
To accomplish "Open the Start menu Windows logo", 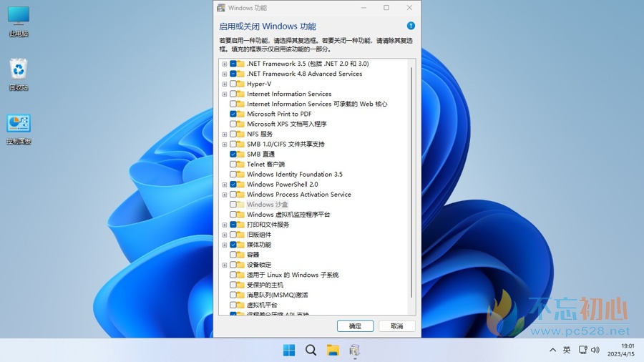I will pyautogui.click(x=289, y=350).
